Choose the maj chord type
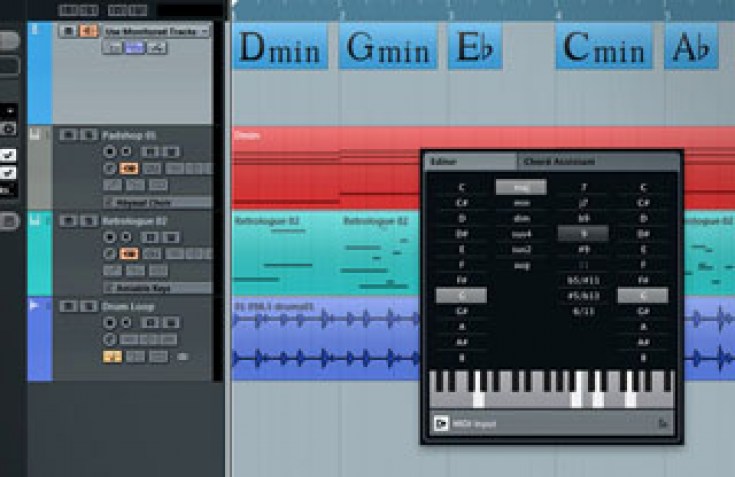This screenshot has height=477, width=735. [x=521, y=187]
